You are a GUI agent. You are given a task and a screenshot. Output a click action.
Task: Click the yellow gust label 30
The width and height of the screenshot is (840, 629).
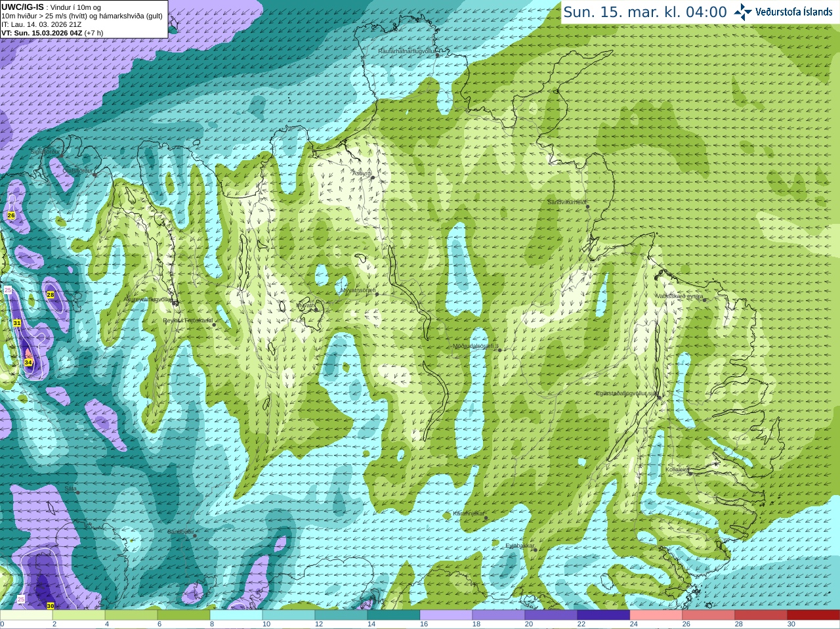51,606
